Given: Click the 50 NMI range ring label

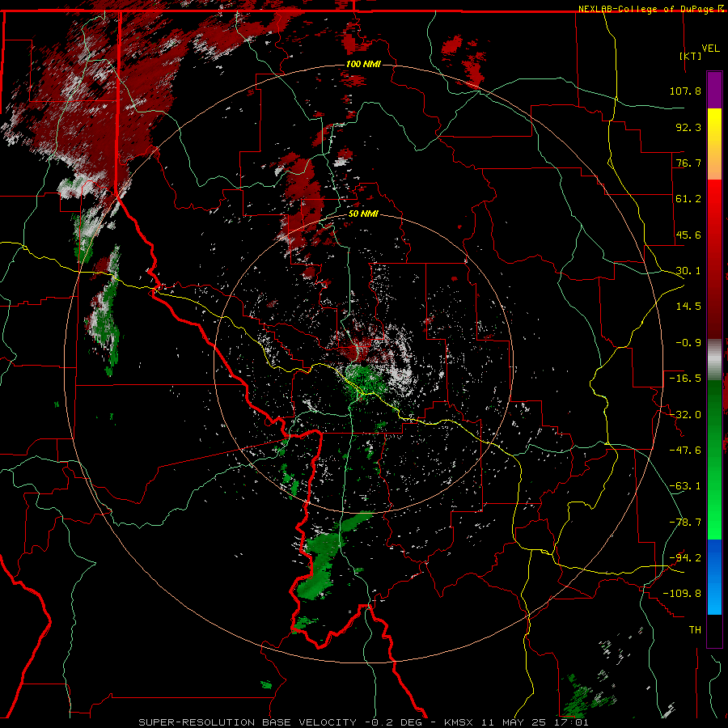Looking at the screenshot, I should click(363, 214).
